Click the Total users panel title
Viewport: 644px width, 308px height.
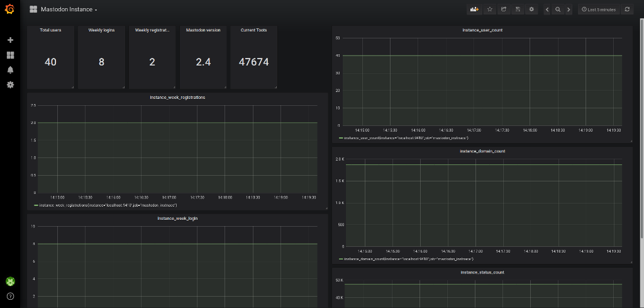pyautogui.click(x=50, y=30)
